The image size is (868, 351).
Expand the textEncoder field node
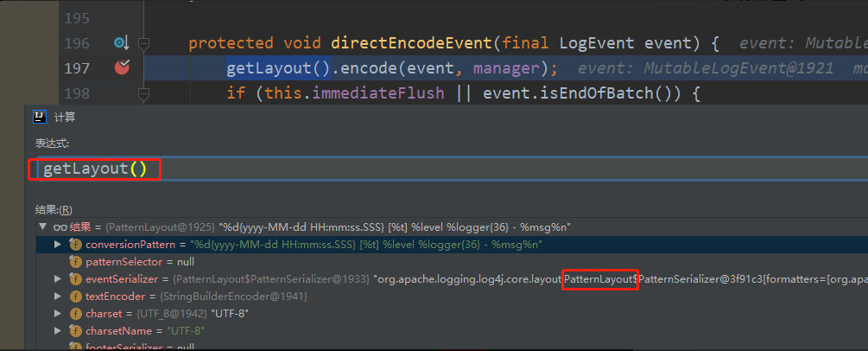click(x=58, y=297)
